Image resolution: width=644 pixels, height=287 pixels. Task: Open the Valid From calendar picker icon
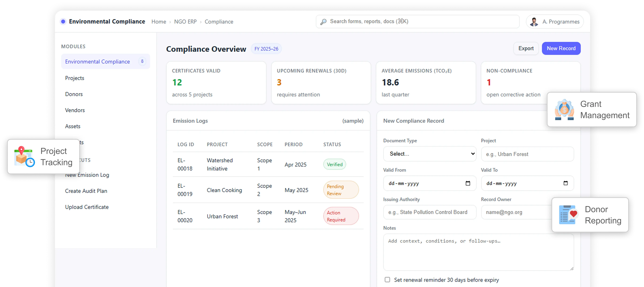click(x=468, y=183)
